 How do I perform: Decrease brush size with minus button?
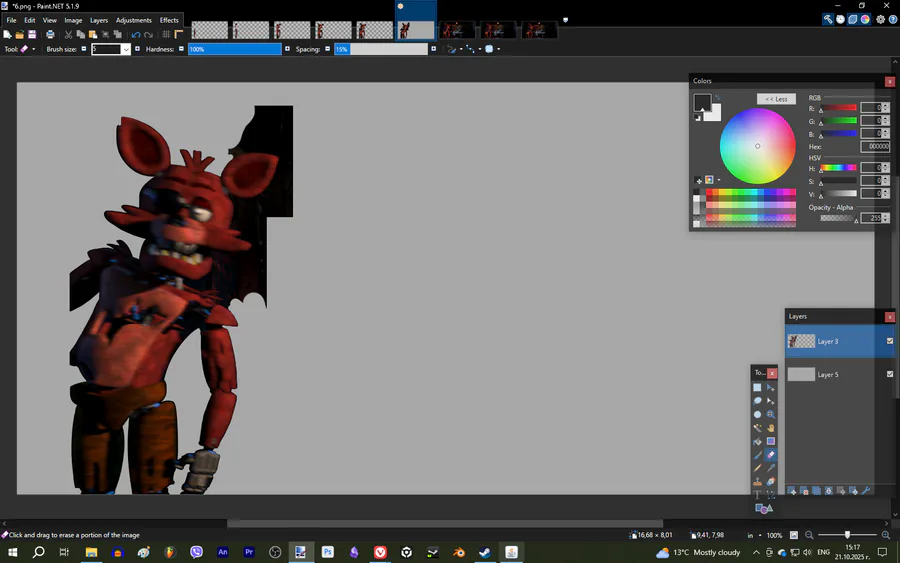84,49
